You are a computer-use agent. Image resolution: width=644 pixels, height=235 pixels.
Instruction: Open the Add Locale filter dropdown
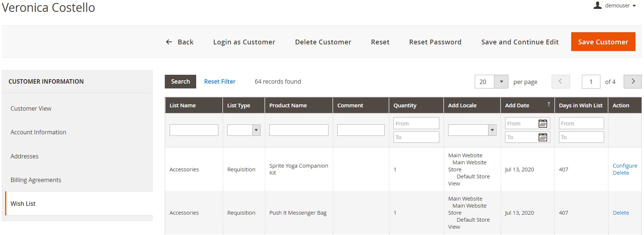492,130
